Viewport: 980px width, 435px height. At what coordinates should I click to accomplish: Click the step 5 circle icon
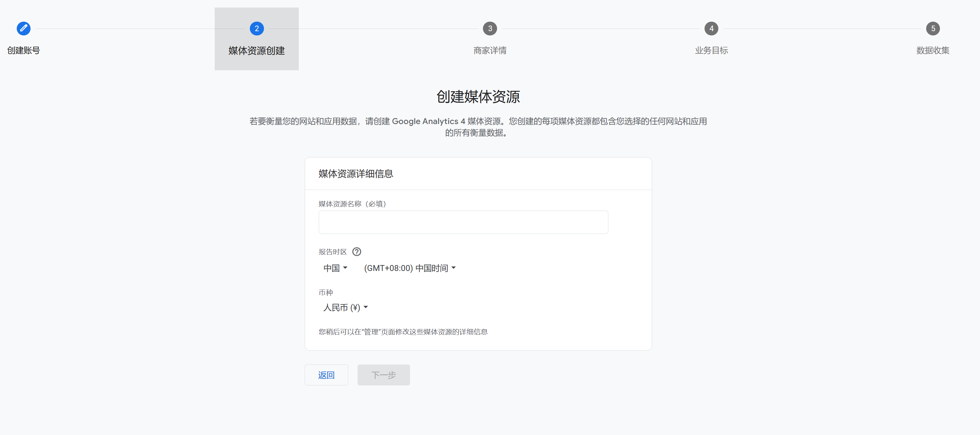click(933, 29)
